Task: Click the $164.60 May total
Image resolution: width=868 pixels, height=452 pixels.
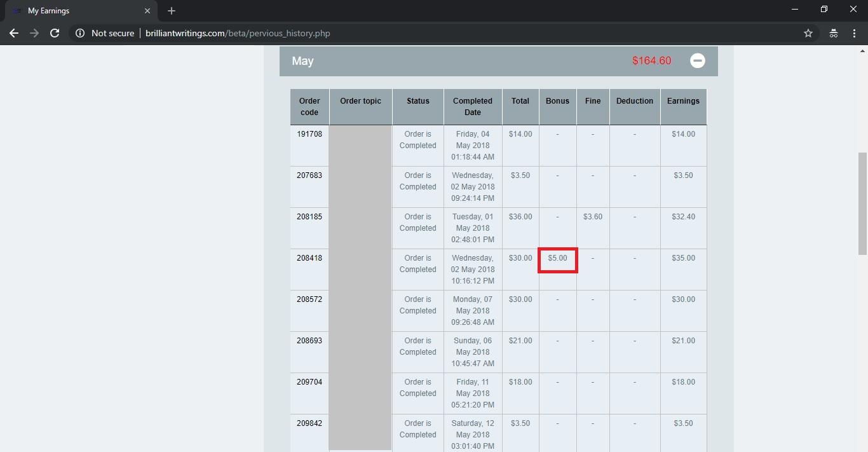Action: coord(651,61)
